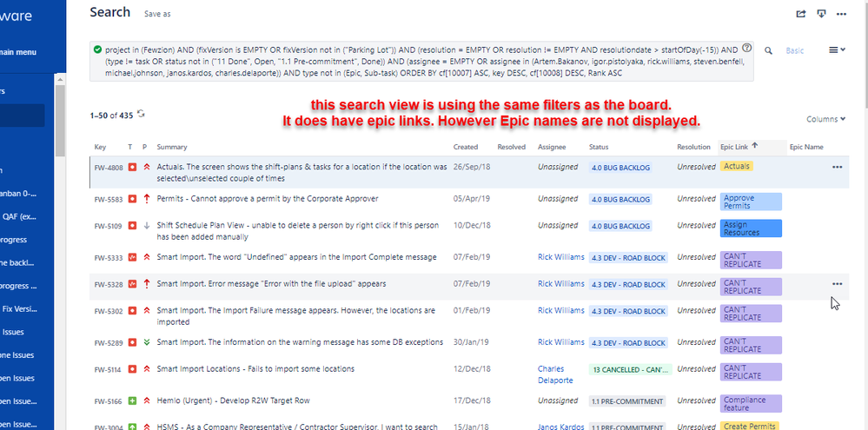The height and width of the screenshot is (430, 868).
Task: Sort by the Key column header
Action: click(100, 147)
